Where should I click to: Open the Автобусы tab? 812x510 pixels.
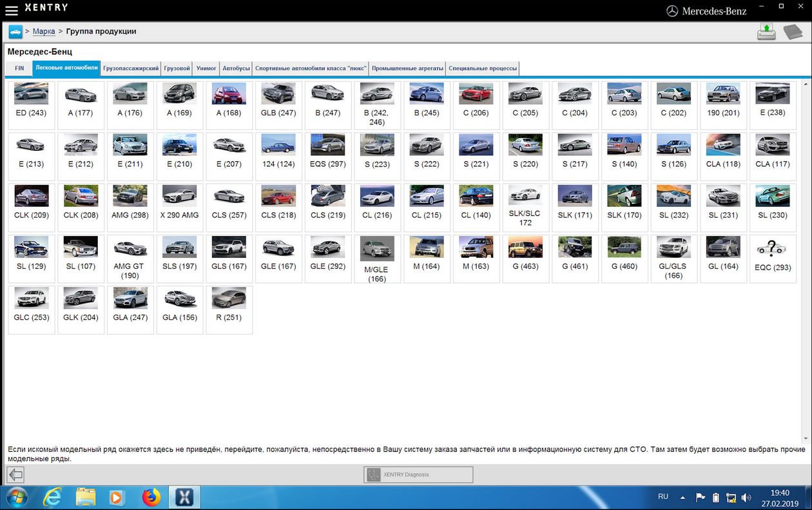click(x=236, y=68)
